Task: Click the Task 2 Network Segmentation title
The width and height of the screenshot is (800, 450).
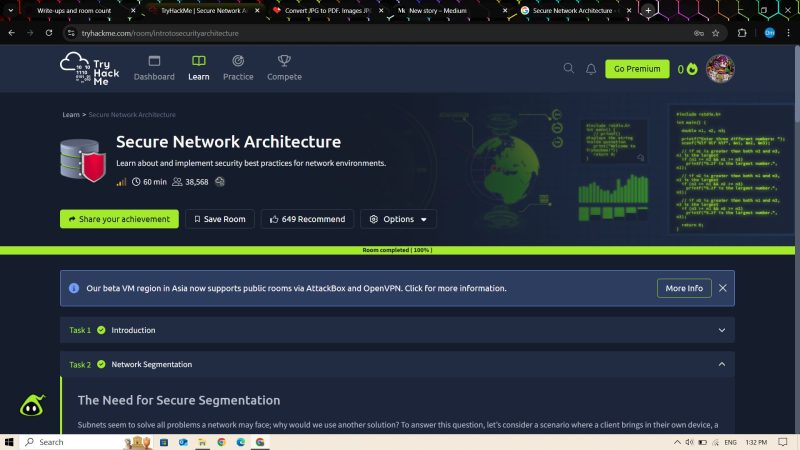Action: [152, 364]
